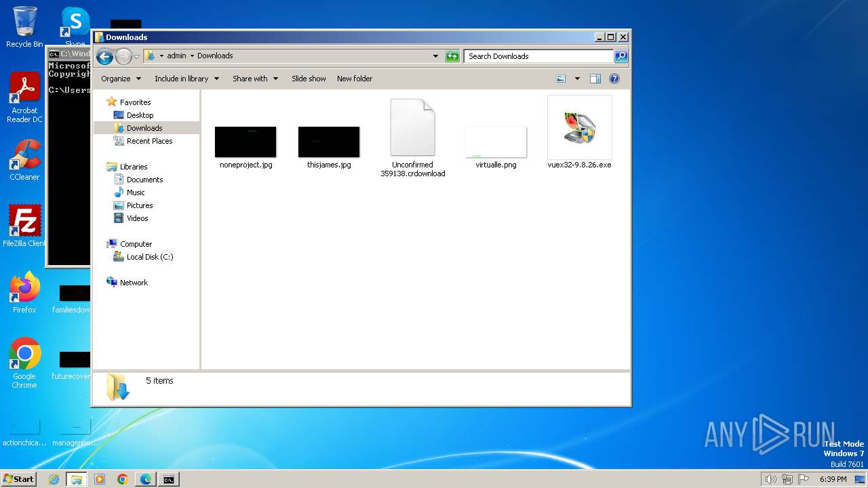Open the recent pages dropdown arrow
This screenshot has width=868, height=488.
coord(136,56)
